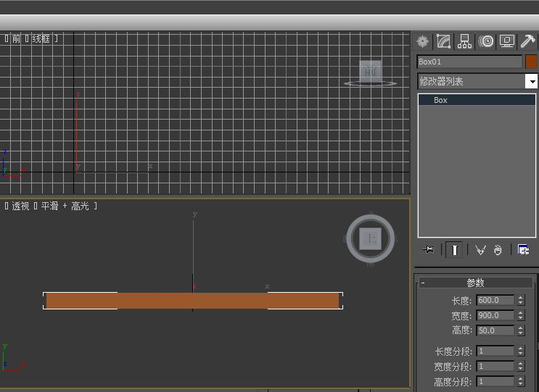Open the object color swatch

(x=532, y=62)
